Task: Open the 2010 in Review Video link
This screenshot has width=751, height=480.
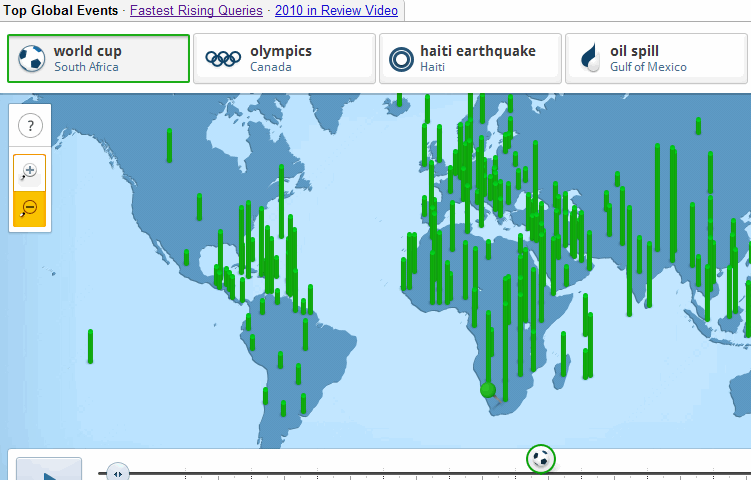Action: click(x=336, y=11)
